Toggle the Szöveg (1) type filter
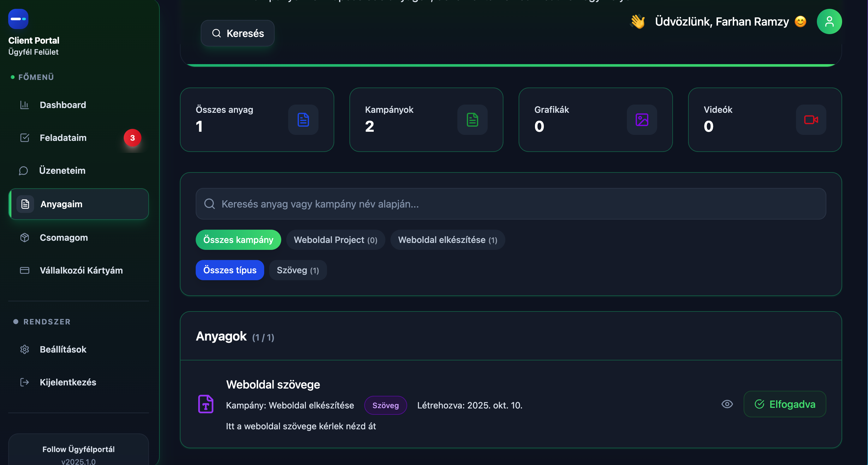 [x=298, y=270]
